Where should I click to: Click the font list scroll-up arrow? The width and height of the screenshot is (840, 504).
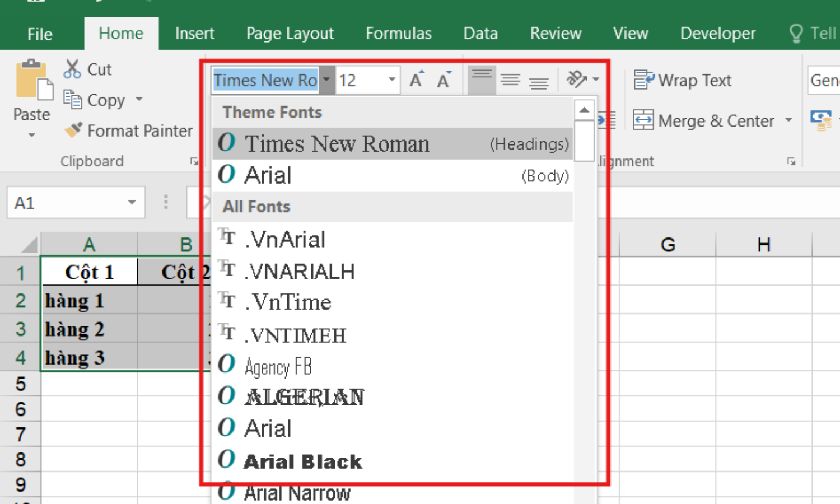(584, 110)
